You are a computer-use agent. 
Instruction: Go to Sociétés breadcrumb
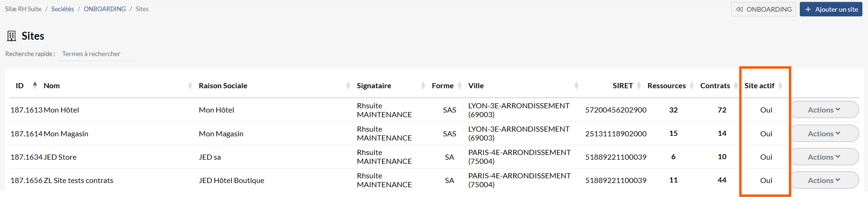pos(63,9)
